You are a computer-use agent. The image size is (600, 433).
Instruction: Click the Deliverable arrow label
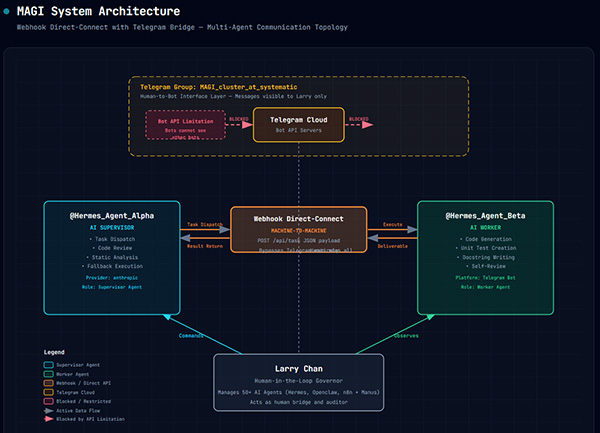point(392,244)
